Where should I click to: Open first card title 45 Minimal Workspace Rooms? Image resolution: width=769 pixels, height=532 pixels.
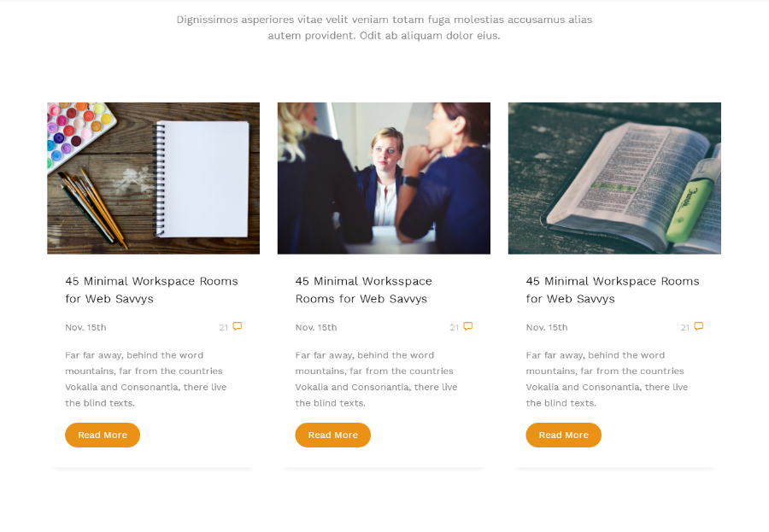click(x=151, y=289)
